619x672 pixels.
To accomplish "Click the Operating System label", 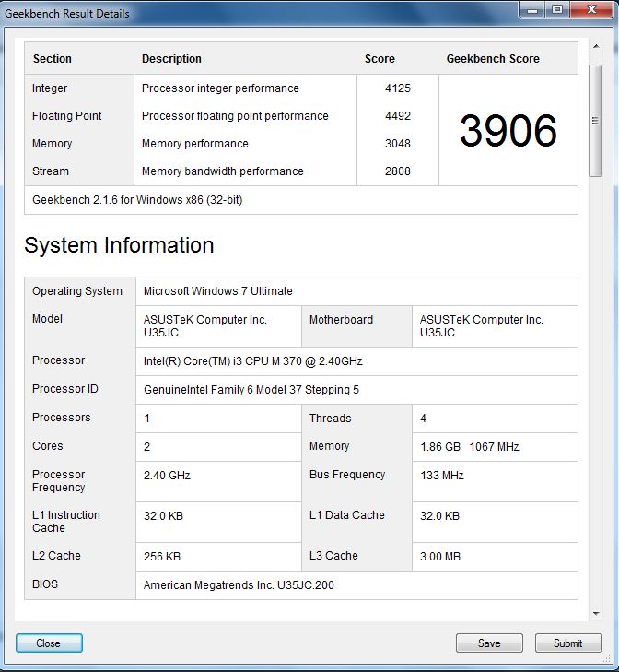I will pyautogui.click(x=77, y=291).
